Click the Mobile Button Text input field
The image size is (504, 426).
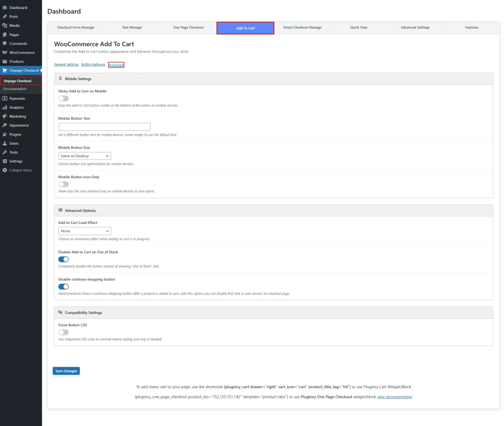[x=104, y=127]
